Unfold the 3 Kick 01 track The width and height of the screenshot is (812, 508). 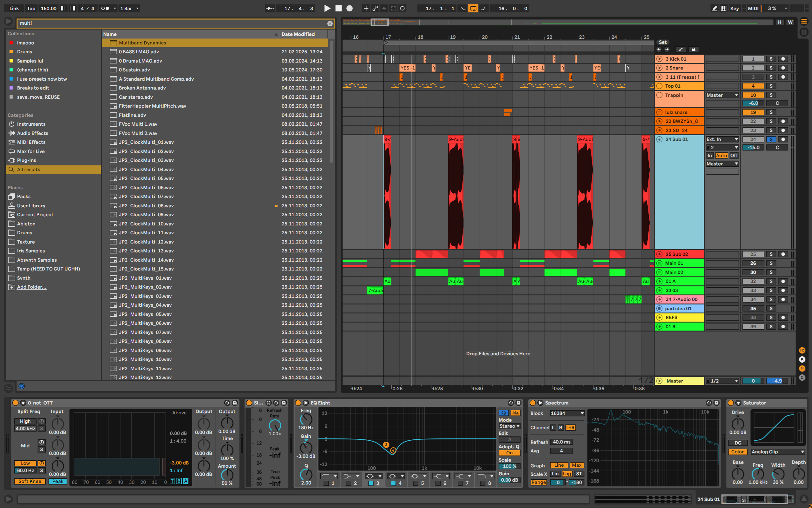pyautogui.click(x=659, y=59)
